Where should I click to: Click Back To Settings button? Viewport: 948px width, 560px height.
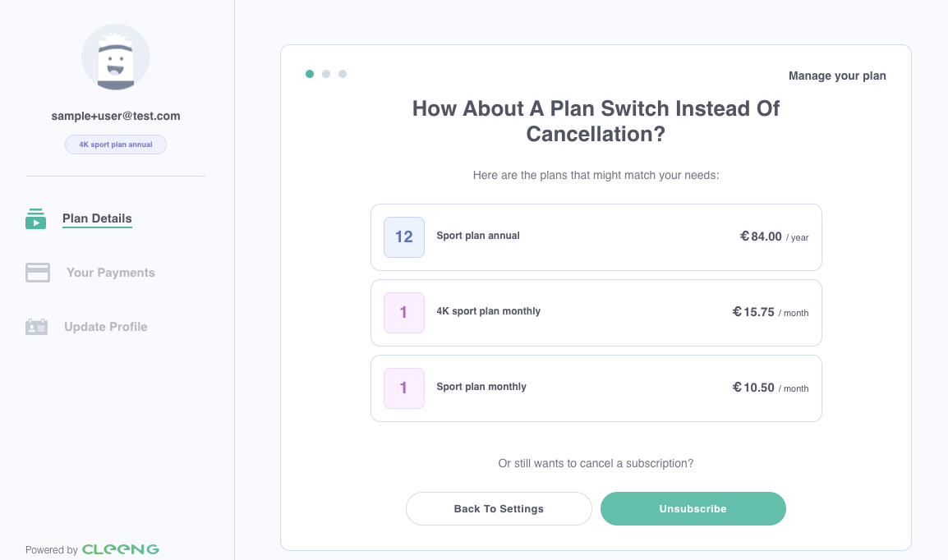pos(499,508)
